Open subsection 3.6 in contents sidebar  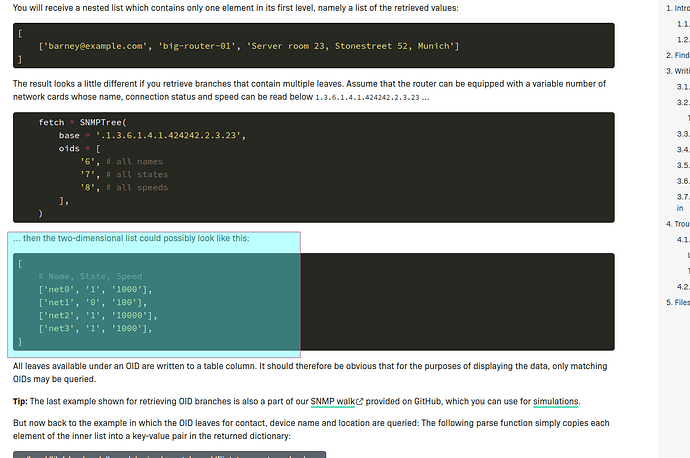(x=682, y=181)
